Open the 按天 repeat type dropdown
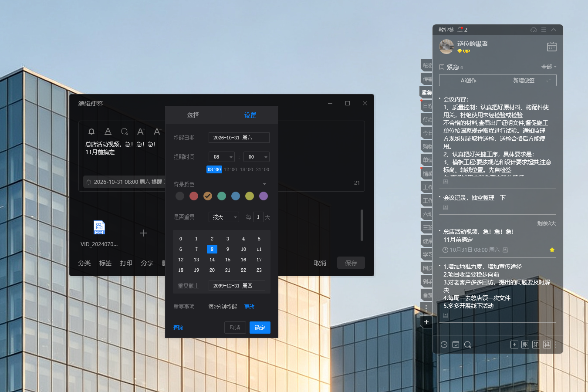Viewport: 588px width, 392px height. (x=224, y=217)
